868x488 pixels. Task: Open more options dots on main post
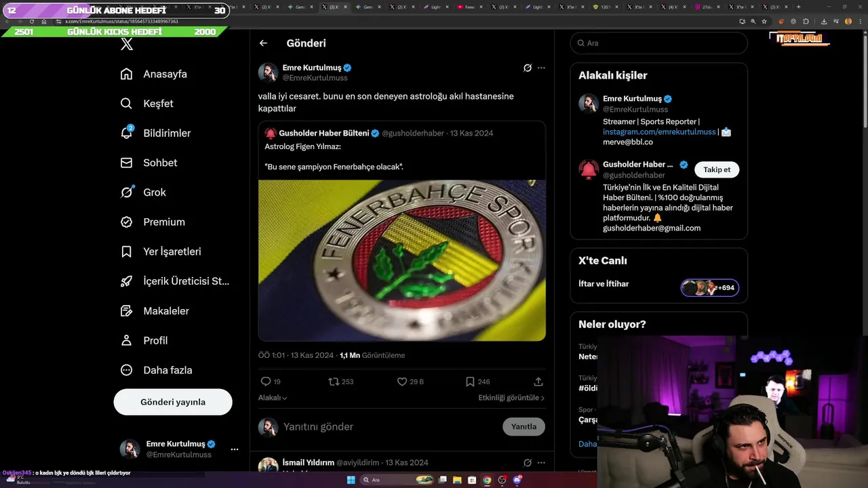coord(541,68)
